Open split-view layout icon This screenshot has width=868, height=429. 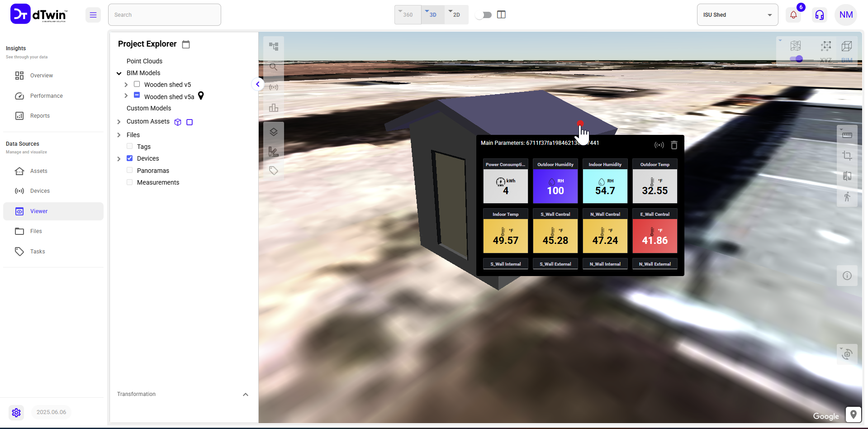point(501,14)
